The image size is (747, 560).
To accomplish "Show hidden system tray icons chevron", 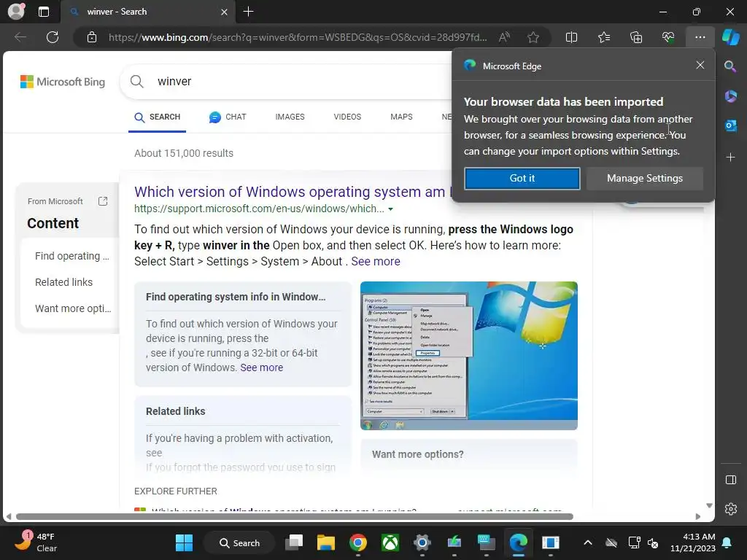I will coord(588,542).
